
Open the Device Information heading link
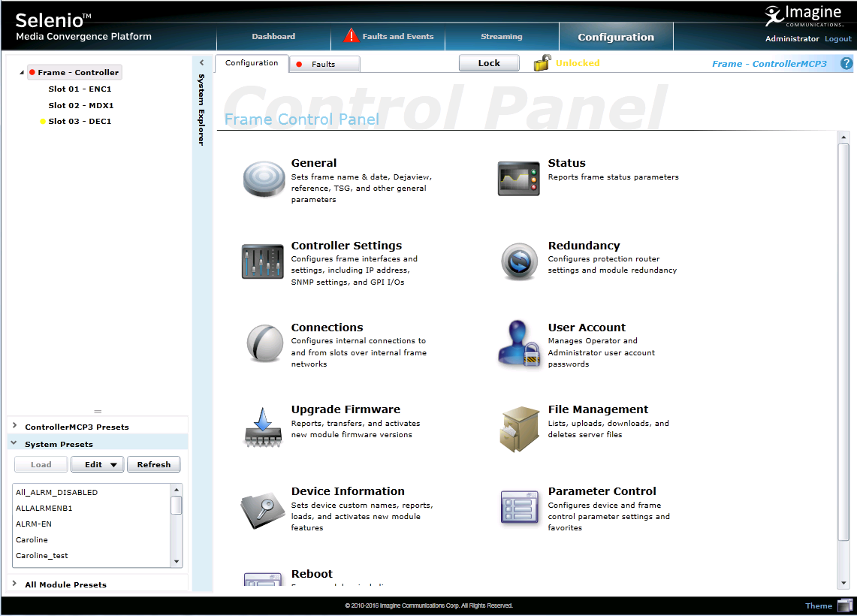coord(349,491)
